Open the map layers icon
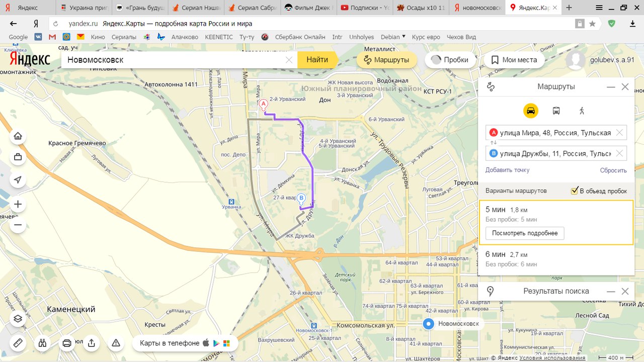The width and height of the screenshot is (644, 362). coord(18,319)
